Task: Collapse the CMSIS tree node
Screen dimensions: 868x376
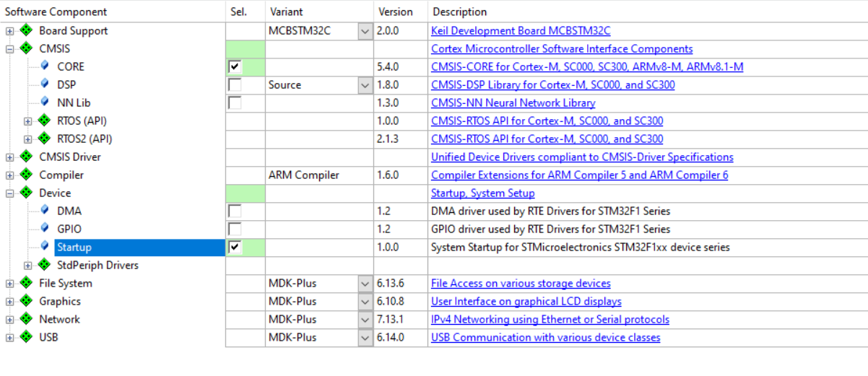Action: [x=10, y=49]
